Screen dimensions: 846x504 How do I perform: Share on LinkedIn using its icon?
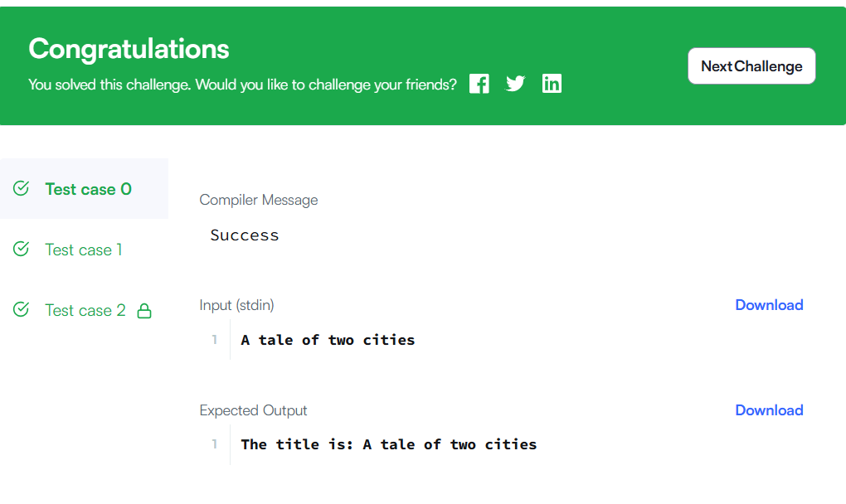click(x=552, y=84)
